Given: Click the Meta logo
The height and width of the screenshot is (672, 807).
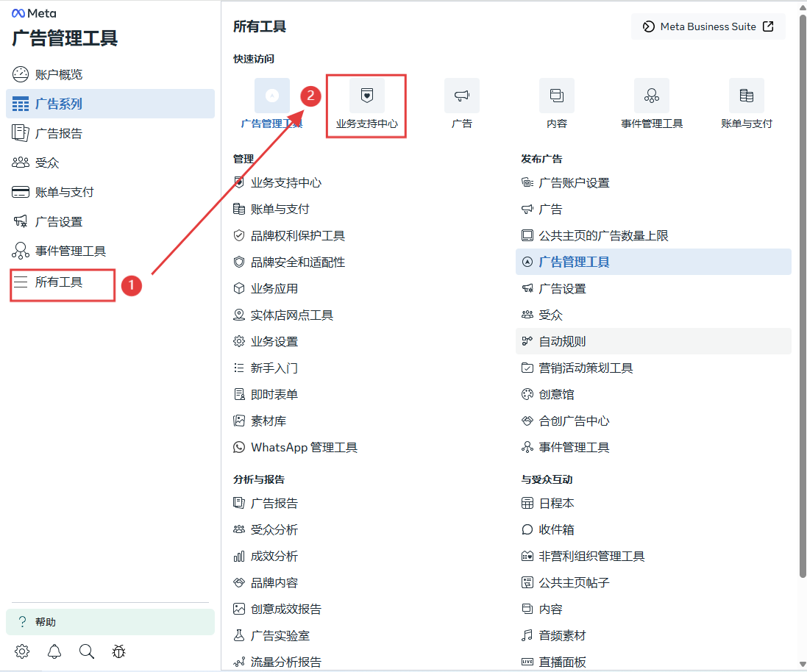Looking at the screenshot, I should 34,13.
